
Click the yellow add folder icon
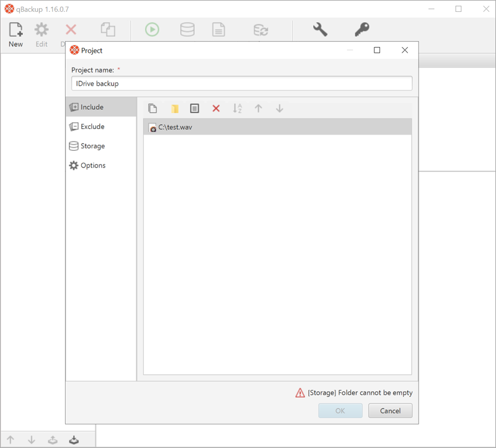[x=175, y=109]
